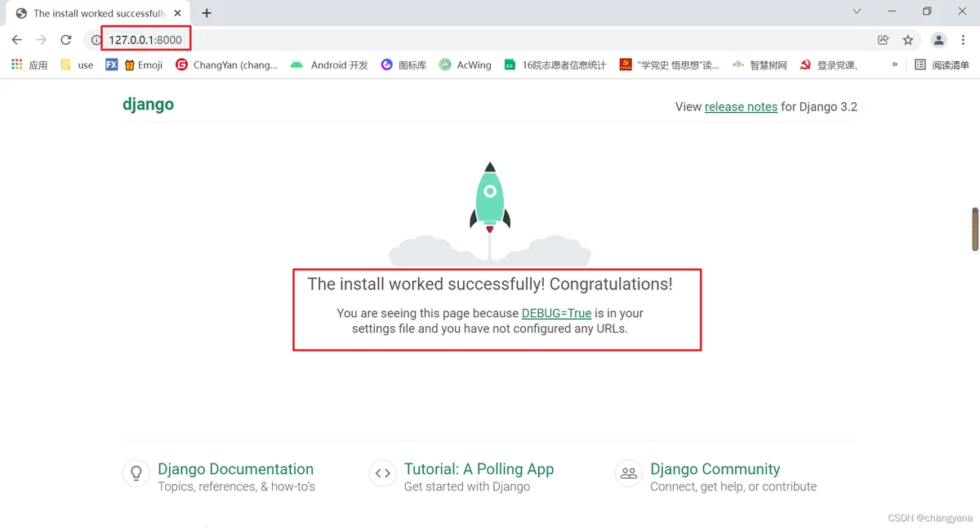The image size is (980, 528).
Task: Click the share page icon
Action: click(883, 39)
